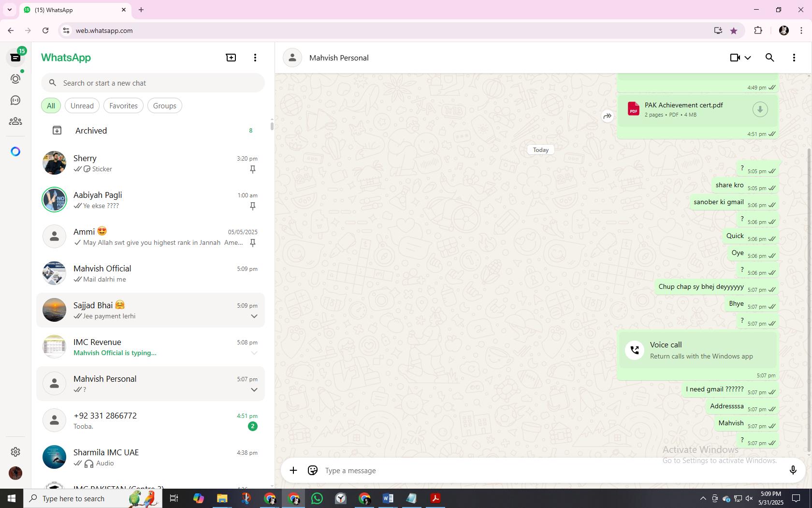Open Chrome Extensions puzzle icon
Image resolution: width=812 pixels, height=508 pixels.
pyautogui.click(x=758, y=30)
